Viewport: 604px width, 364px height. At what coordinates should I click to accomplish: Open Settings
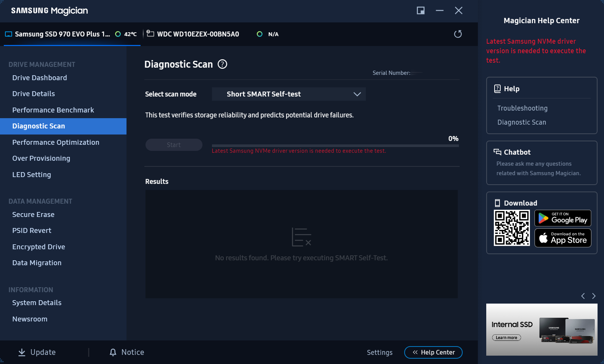point(380,353)
